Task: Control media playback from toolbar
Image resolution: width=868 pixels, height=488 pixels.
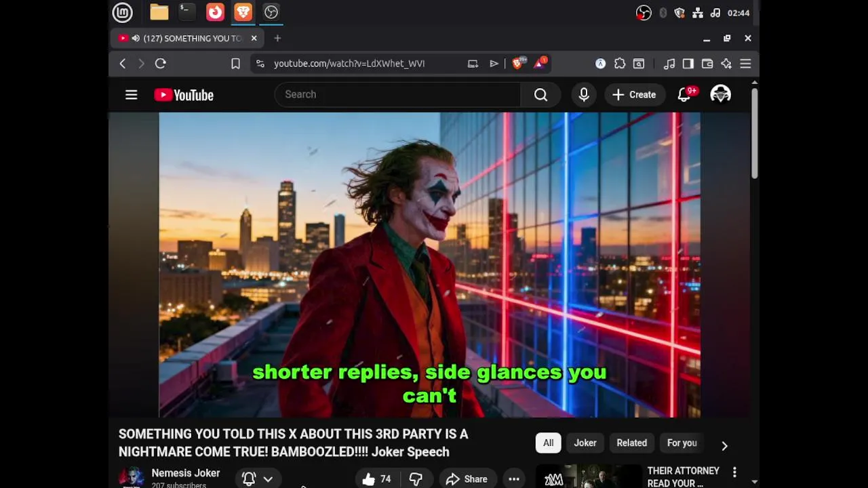Action: click(669, 64)
